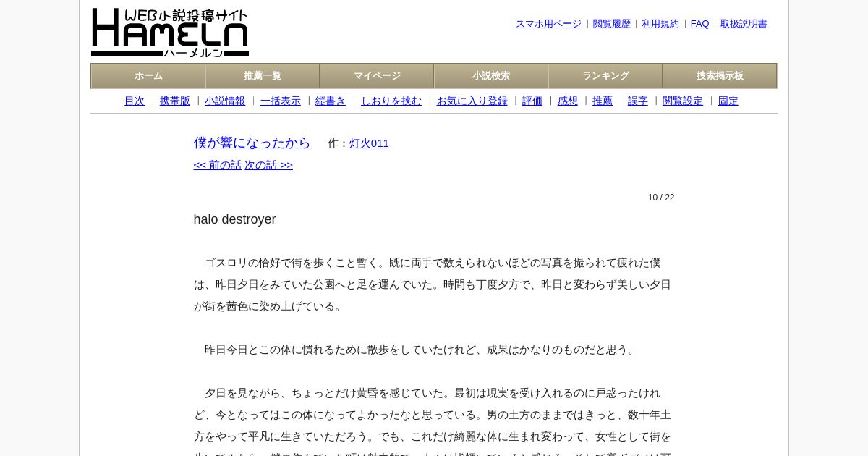Open the 目次 table of contents link
The width and height of the screenshot is (868, 456).
[x=135, y=101]
